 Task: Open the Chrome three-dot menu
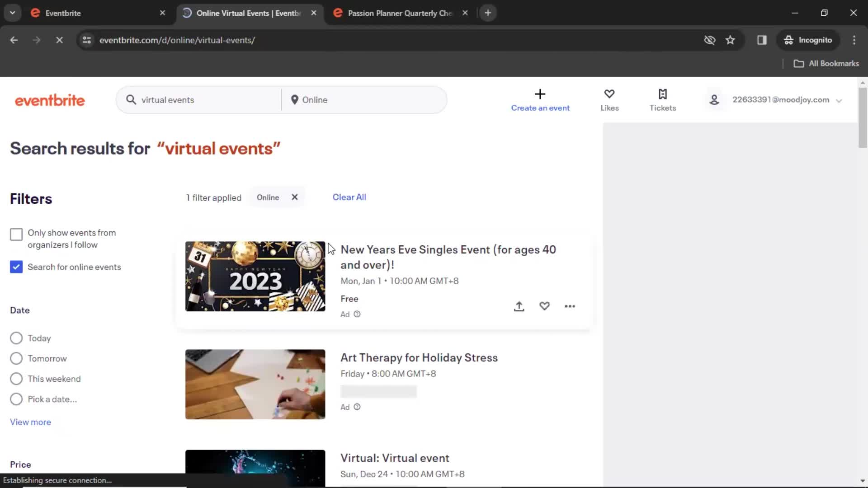(x=854, y=40)
